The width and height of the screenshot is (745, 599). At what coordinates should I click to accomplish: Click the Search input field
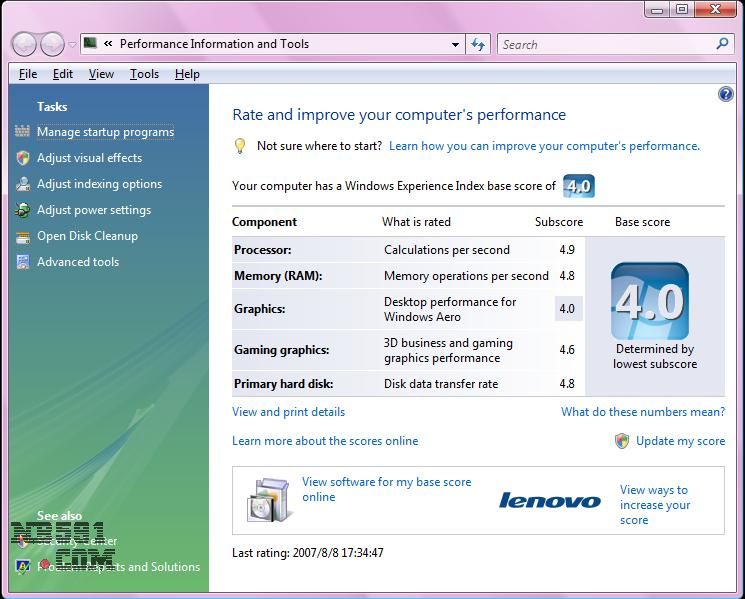click(606, 44)
